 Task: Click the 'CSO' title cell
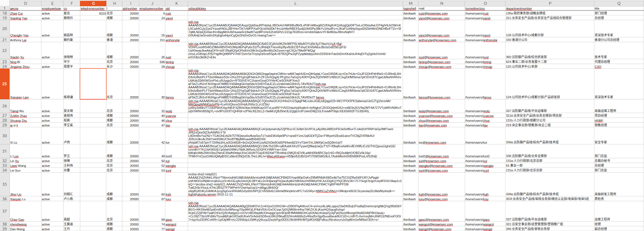click(598, 67)
